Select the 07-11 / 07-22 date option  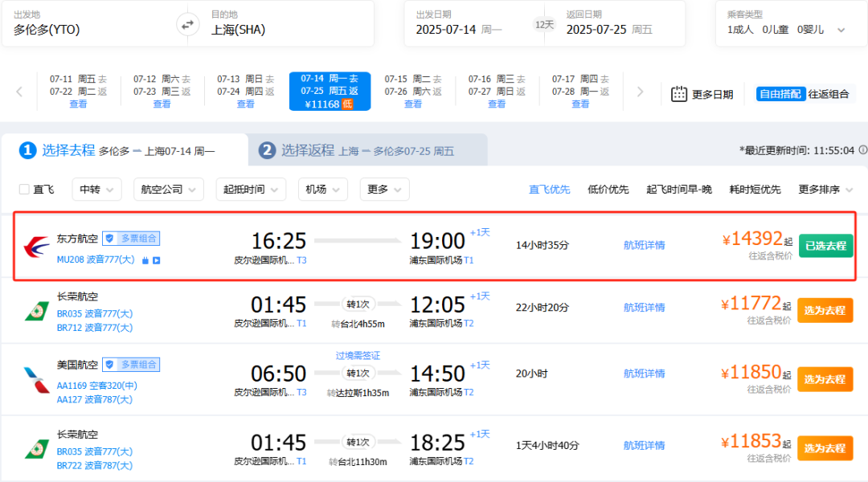tap(78, 92)
